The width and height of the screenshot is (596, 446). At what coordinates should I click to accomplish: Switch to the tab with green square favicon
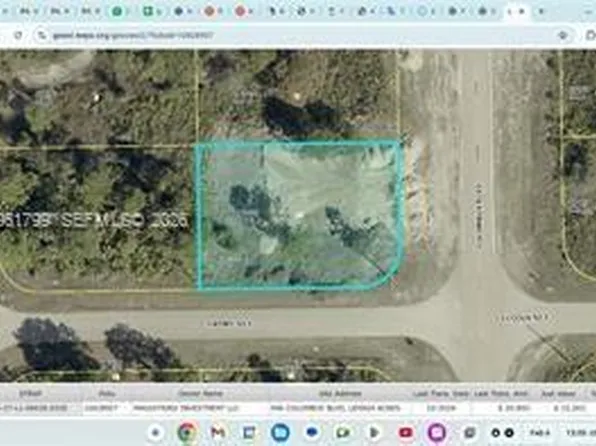tap(147, 11)
